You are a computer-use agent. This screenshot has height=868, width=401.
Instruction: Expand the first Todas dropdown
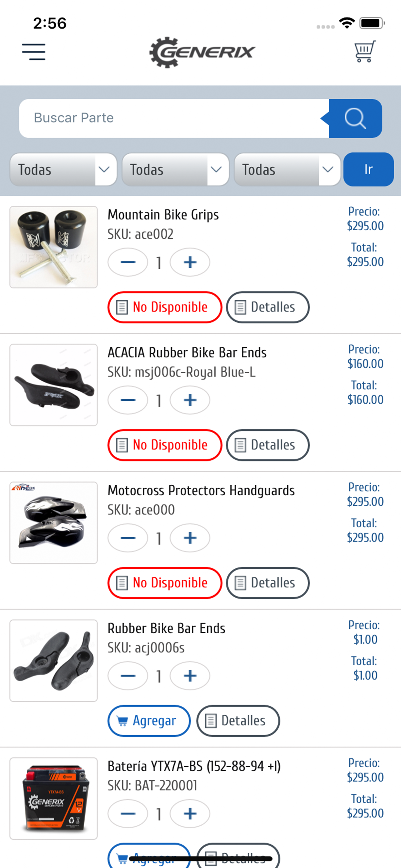tap(63, 170)
